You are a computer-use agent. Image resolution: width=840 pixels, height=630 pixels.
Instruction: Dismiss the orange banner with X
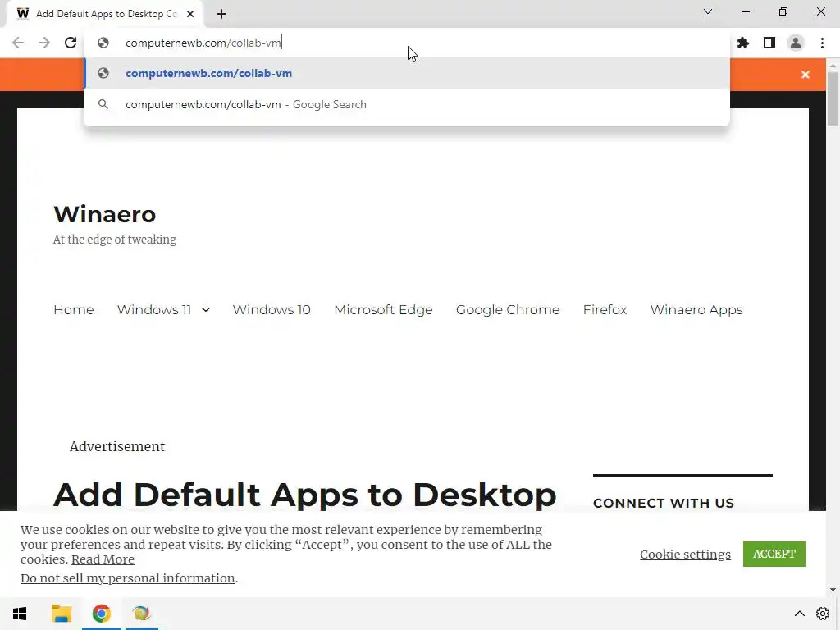point(806,75)
